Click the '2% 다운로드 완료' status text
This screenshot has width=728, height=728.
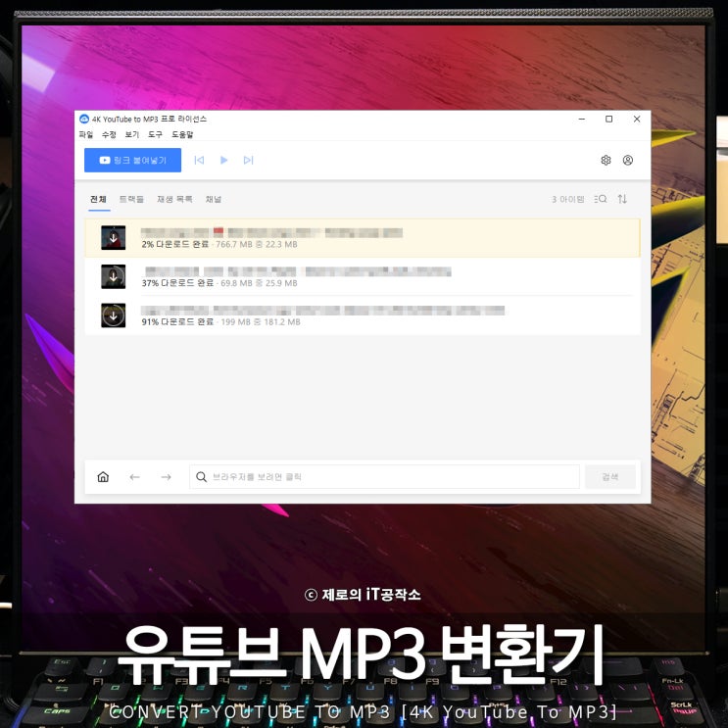pyautogui.click(x=175, y=244)
